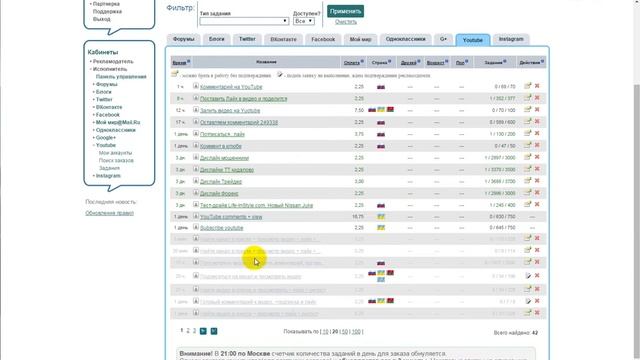Open the G+ tab
The image size is (640, 360).
pos(443,39)
